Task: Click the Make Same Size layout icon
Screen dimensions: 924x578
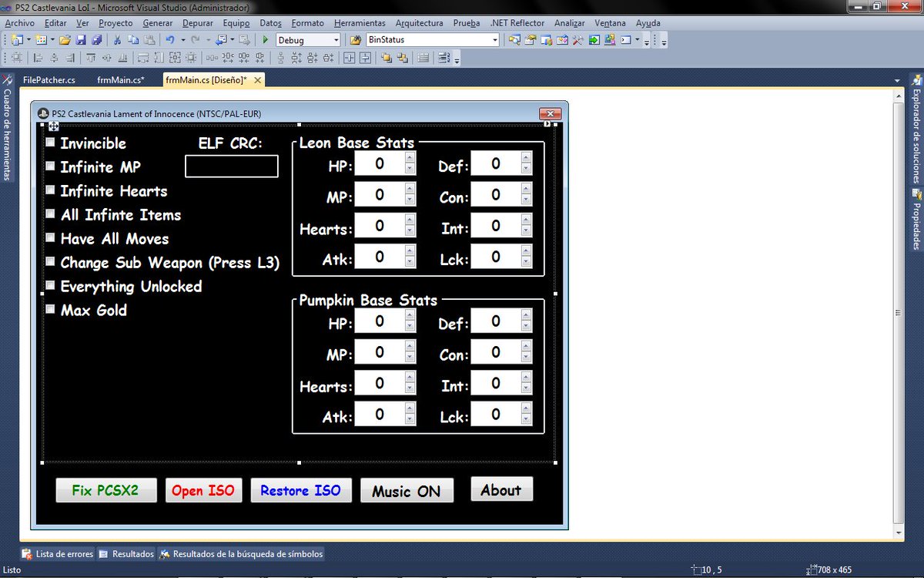Action: pos(175,58)
